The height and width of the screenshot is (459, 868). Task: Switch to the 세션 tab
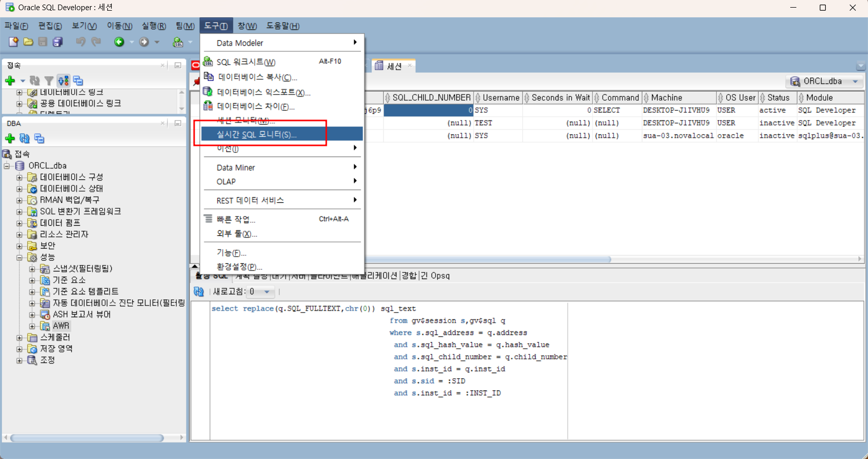(x=394, y=66)
